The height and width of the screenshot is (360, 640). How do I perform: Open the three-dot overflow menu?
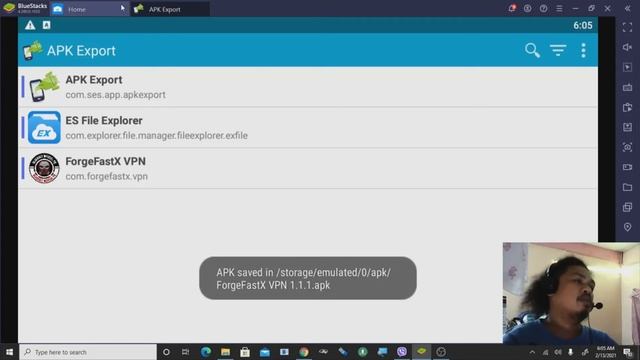(x=583, y=50)
